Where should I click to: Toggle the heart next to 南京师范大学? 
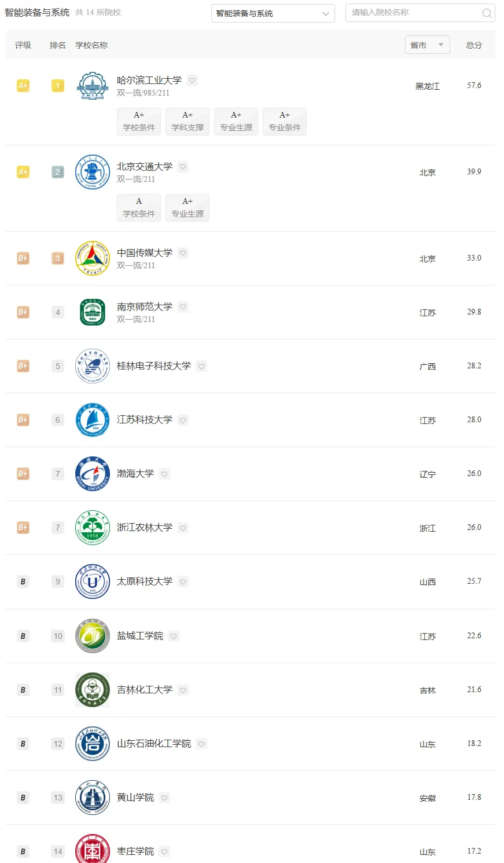click(183, 307)
